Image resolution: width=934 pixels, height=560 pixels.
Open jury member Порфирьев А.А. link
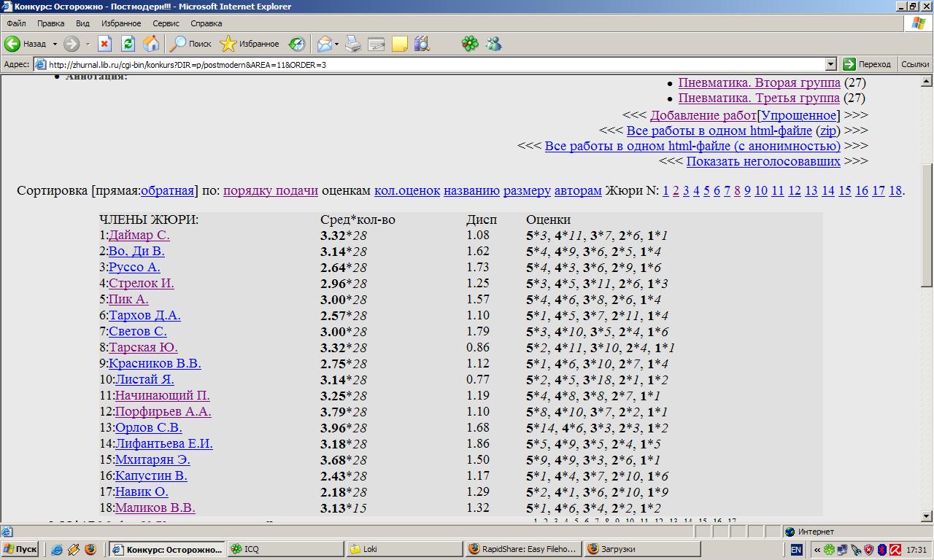(163, 411)
